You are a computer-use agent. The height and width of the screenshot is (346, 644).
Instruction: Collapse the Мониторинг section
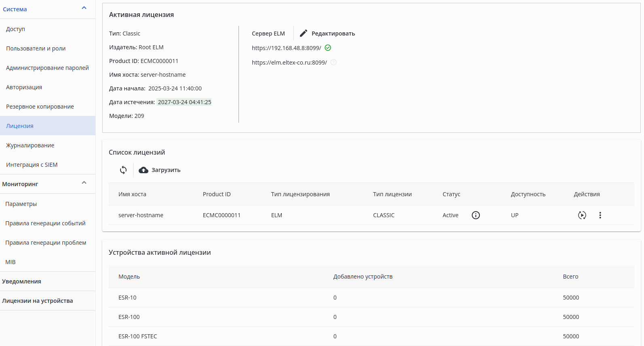pyautogui.click(x=84, y=183)
